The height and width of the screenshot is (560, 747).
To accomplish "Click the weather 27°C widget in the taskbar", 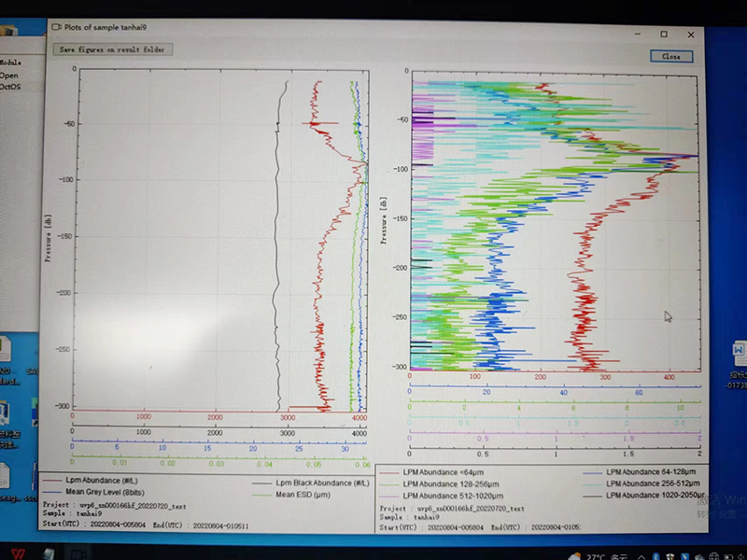I will pos(599,556).
